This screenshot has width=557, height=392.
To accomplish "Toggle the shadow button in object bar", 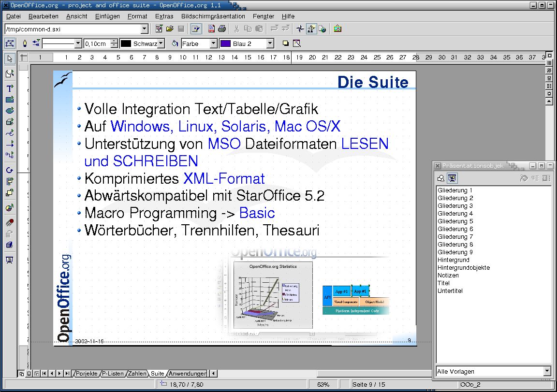I will [285, 44].
